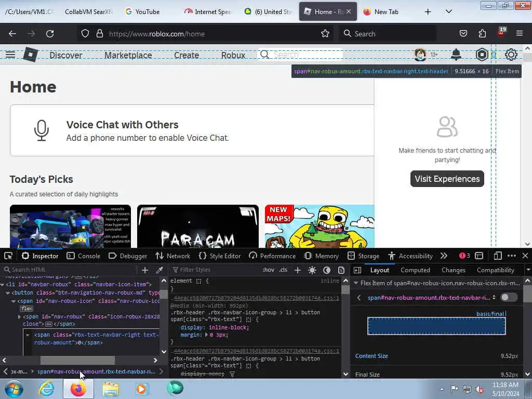Expand the margin shorthand property
532x399 pixels.
[x=206, y=335]
